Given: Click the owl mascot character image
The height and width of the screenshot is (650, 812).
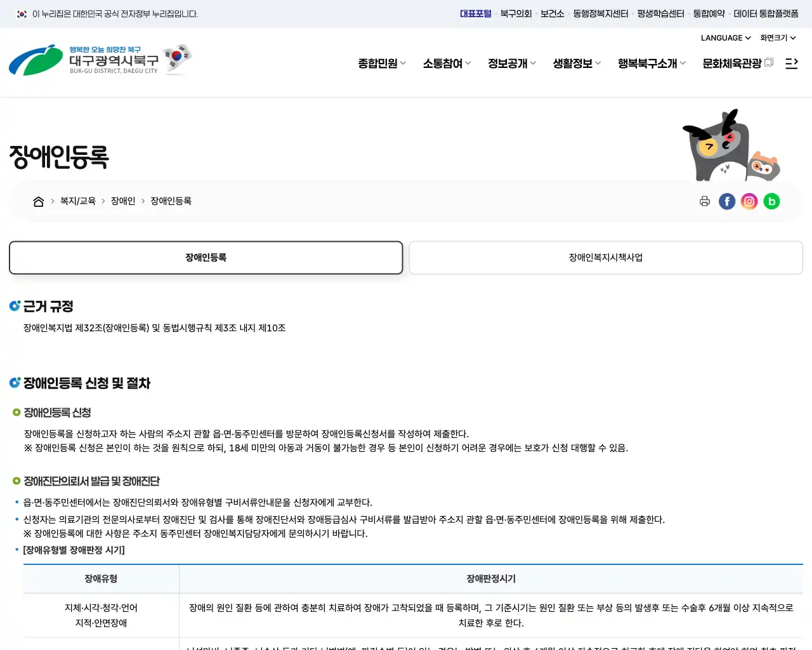Looking at the screenshot, I should coord(731,145).
